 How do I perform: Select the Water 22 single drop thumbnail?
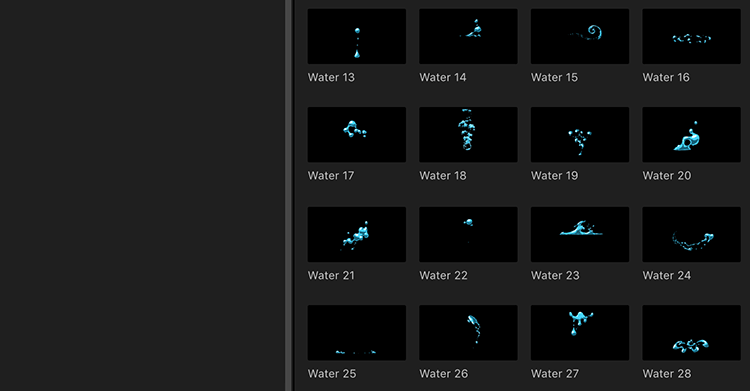pos(468,235)
